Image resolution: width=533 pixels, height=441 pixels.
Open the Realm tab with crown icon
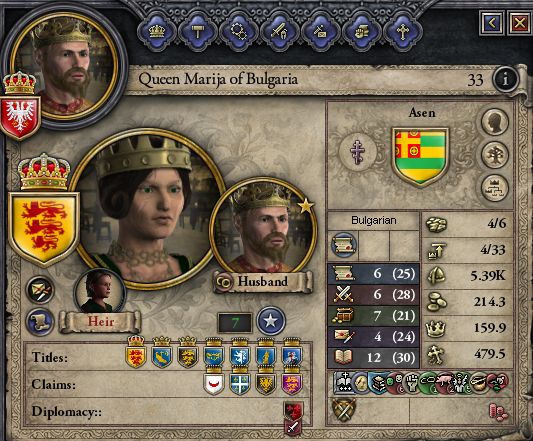[x=156, y=32]
